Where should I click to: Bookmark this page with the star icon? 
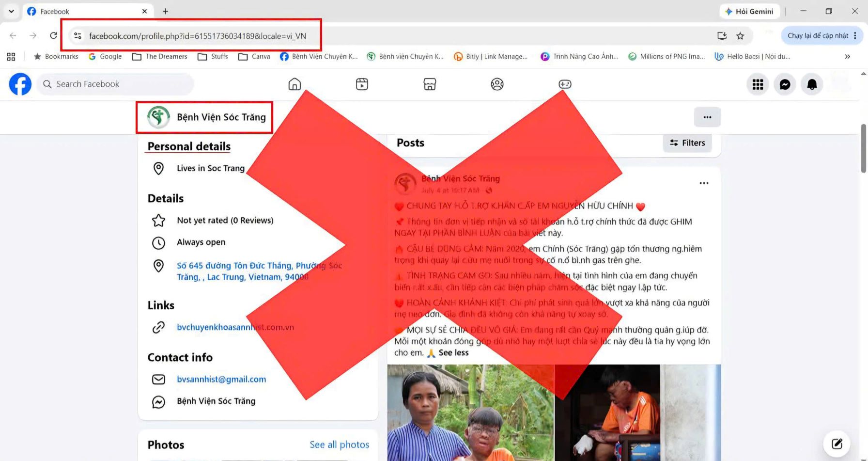(x=740, y=35)
